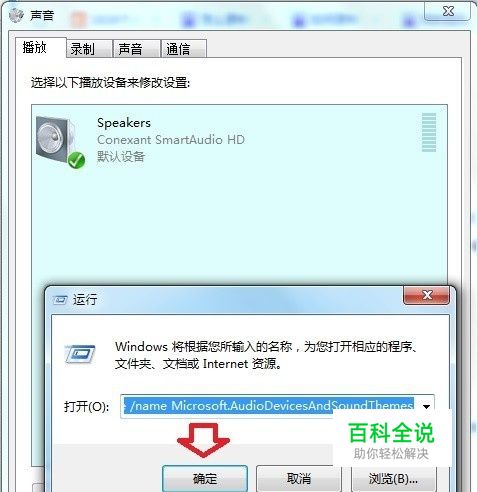Click the 打开 command input field
This screenshot has height=492, width=477.
[270, 406]
